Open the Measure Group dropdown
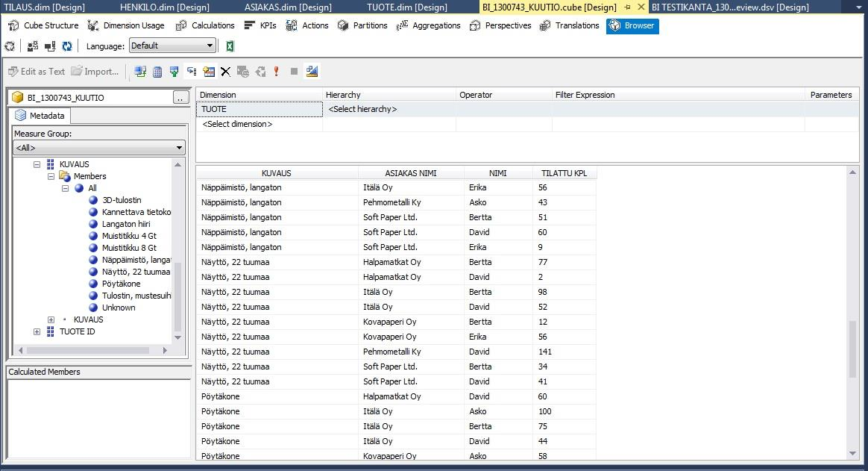 point(99,147)
